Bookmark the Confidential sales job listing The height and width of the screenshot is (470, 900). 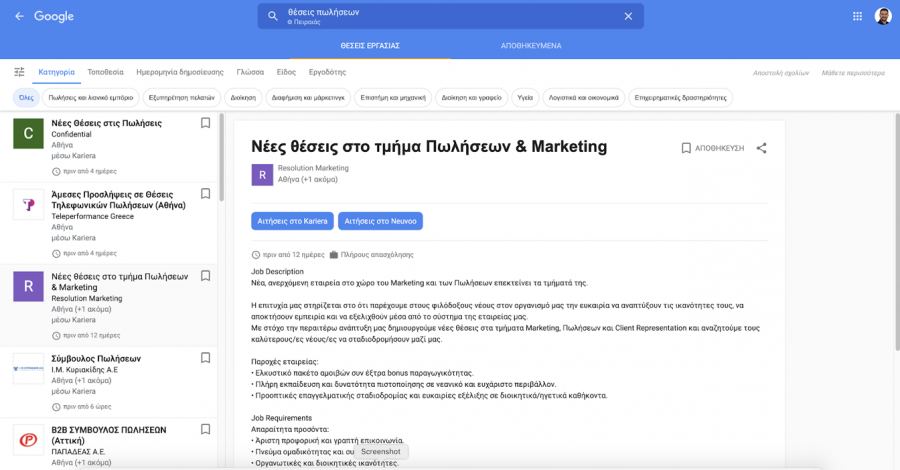click(205, 123)
